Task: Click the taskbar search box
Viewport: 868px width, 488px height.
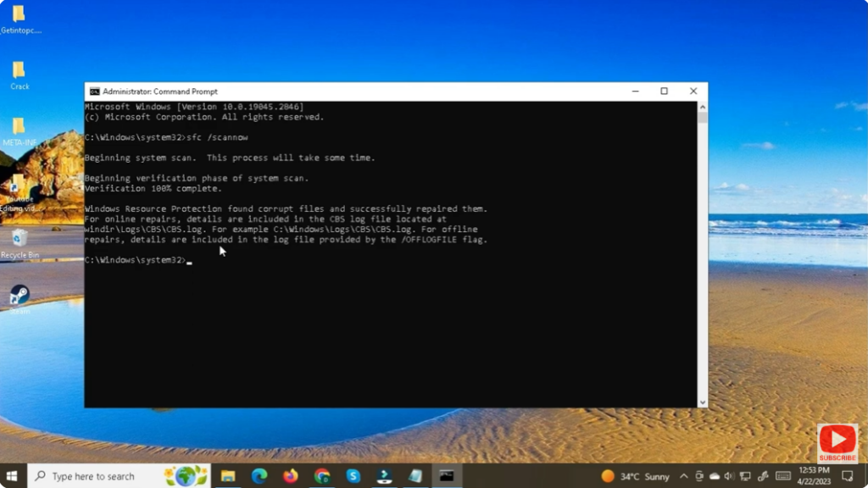Action: (x=102, y=476)
